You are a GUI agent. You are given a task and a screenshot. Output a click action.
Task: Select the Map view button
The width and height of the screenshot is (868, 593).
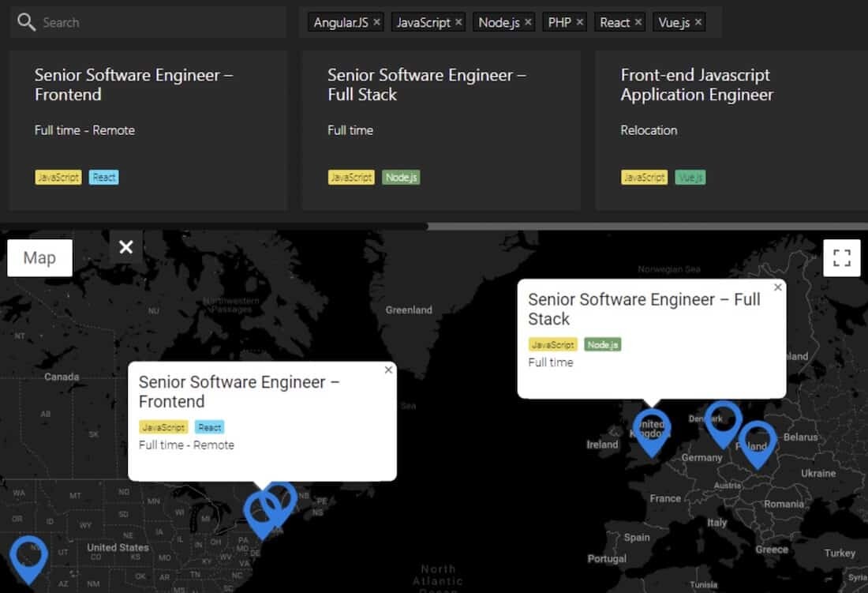[x=40, y=258]
